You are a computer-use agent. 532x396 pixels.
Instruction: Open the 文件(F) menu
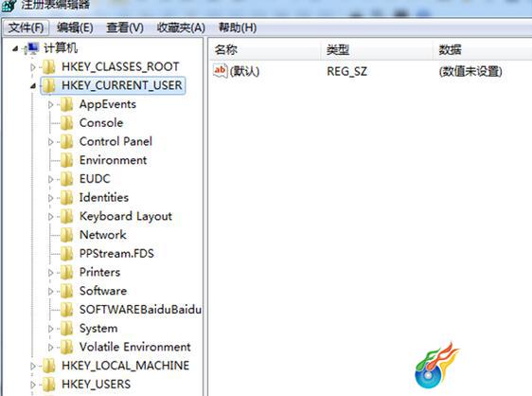(x=26, y=27)
